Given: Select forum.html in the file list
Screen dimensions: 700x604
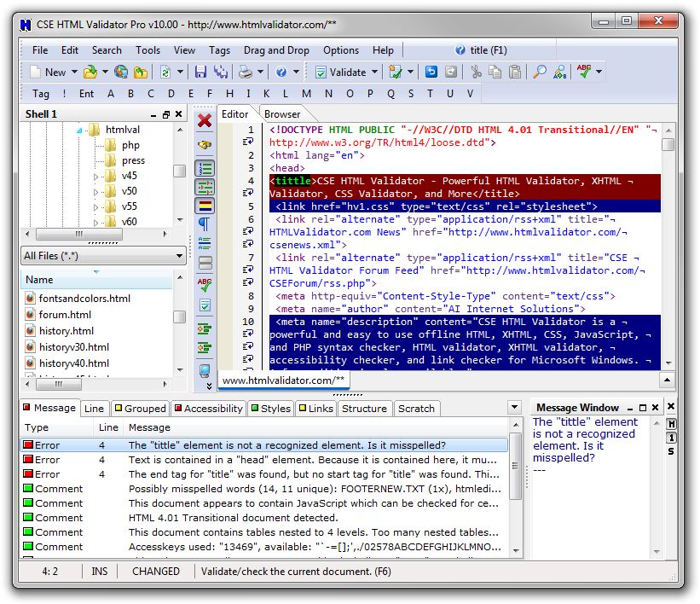Looking at the screenshot, I should pos(66,315).
